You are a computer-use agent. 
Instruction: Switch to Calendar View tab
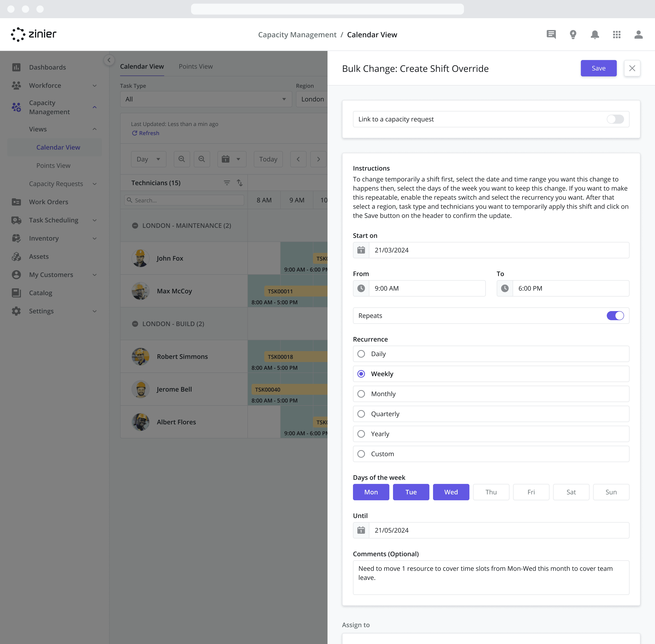(141, 66)
